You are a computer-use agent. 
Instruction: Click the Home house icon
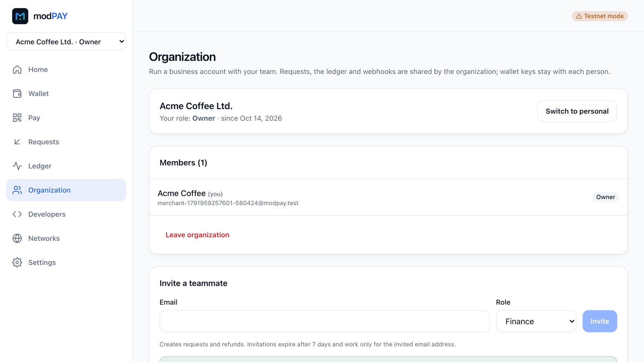pos(17,70)
